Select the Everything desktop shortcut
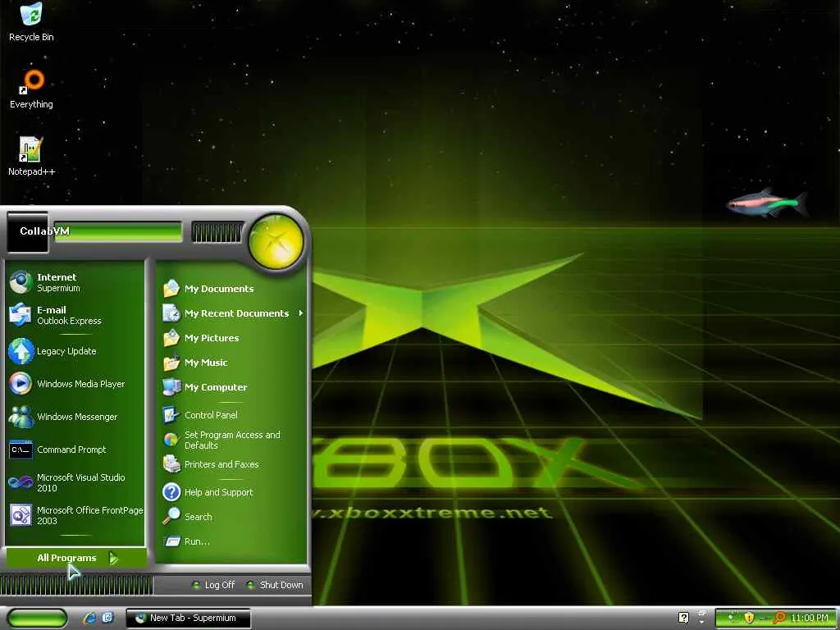 (x=31, y=90)
